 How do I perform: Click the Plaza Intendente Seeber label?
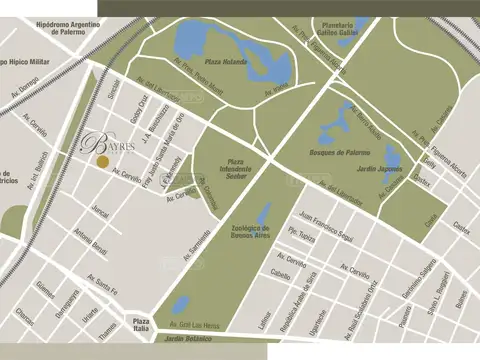pos(235,169)
